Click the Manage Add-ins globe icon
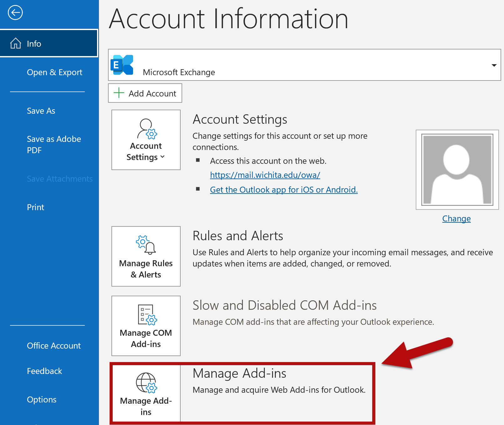Viewport: 504px width, 425px height. click(x=146, y=383)
